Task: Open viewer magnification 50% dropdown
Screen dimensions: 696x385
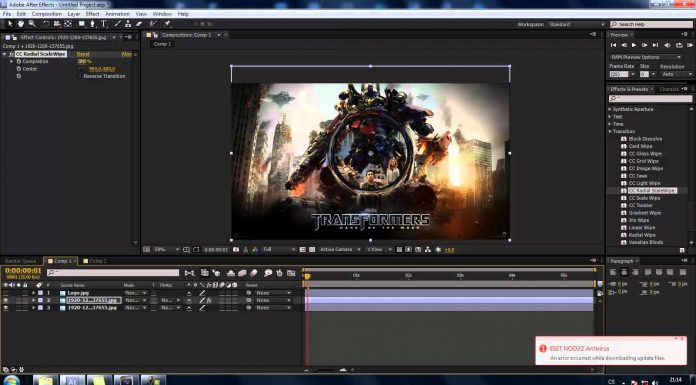Action: pos(166,250)
